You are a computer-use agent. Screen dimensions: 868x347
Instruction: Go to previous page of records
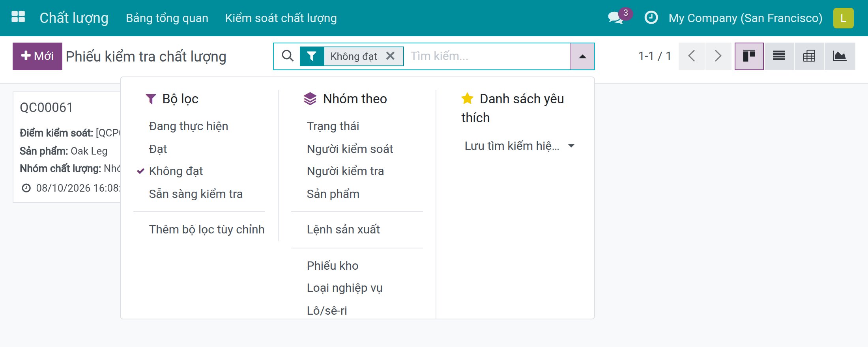point(691,56)
